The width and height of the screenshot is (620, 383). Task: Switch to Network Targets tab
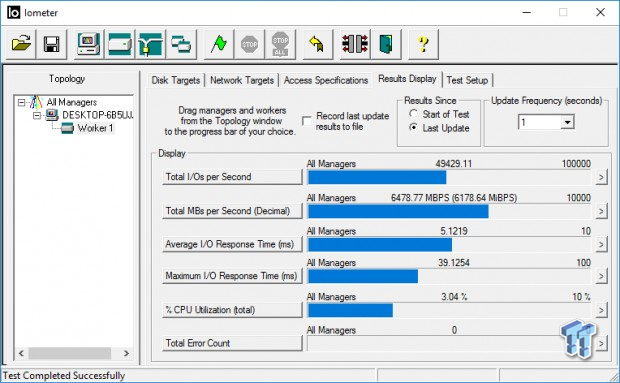[x=242, y=80]
